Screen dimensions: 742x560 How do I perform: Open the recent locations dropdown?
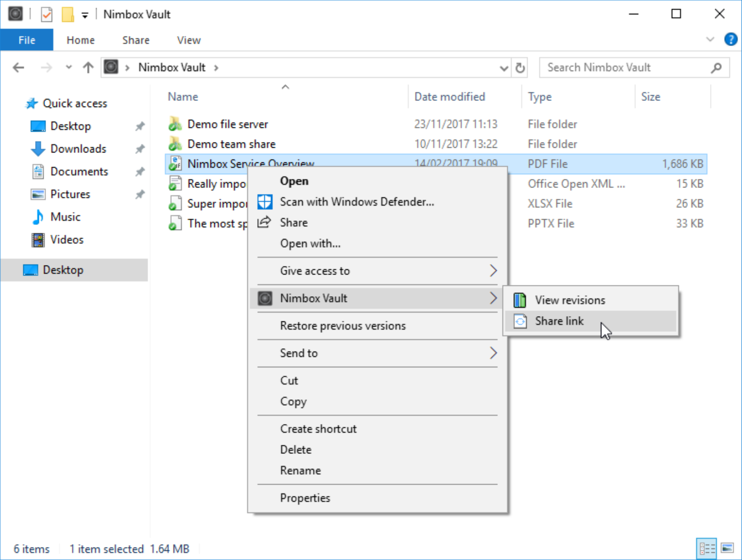[x=68, y=68]
